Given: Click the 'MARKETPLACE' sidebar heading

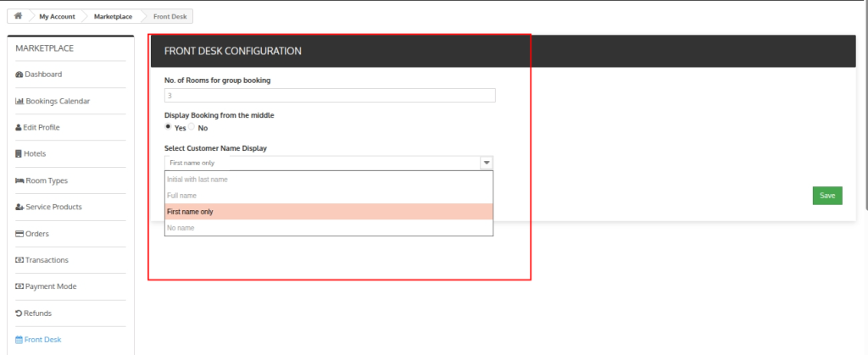Looking at the screenshot, I should 44,48.
